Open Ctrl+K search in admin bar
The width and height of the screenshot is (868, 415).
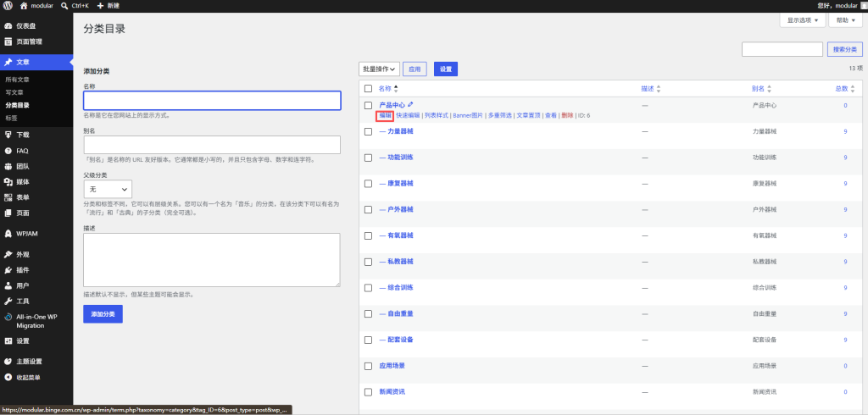point(75,6)
